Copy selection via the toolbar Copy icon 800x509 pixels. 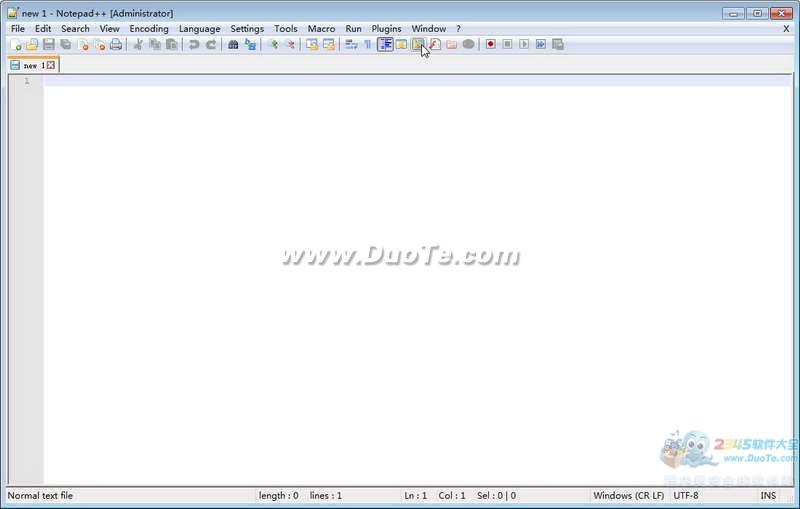tap(155, 45)
